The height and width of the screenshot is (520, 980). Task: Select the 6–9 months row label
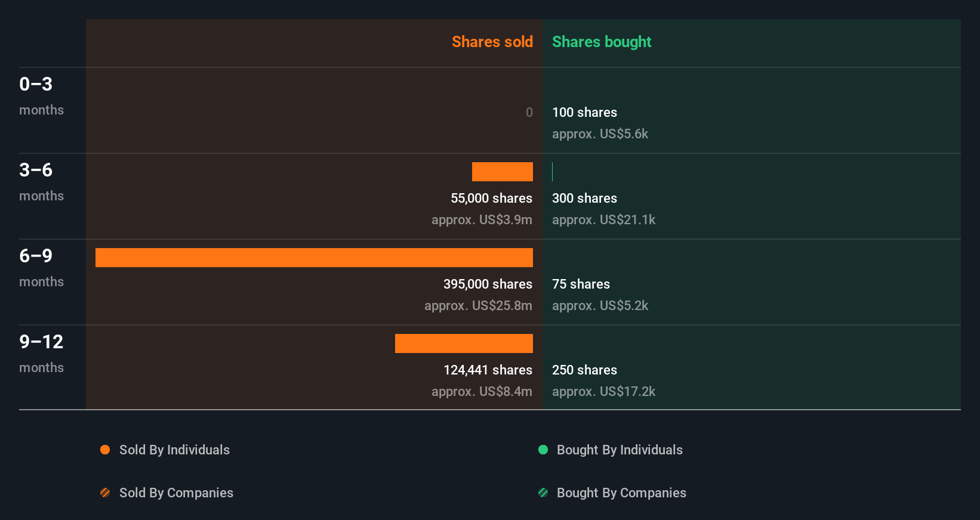pyautogui.click(x=41, y=267)
